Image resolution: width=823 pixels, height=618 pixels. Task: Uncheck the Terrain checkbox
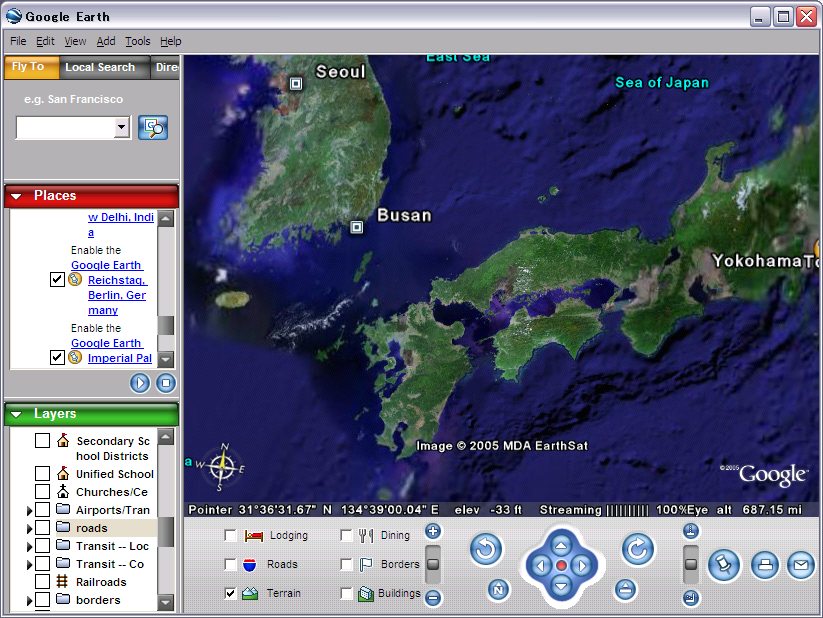click(231, 593)
